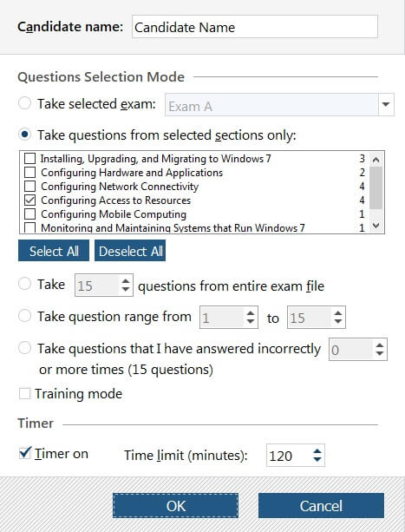Decrease the range end value spinner

click(x=338, y=321)
